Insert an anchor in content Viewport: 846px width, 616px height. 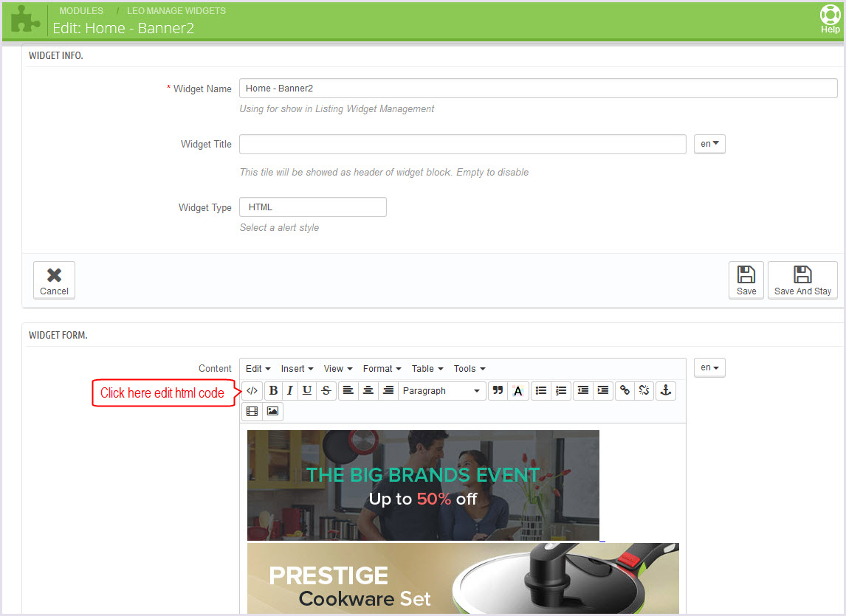(x=666, y=390)
